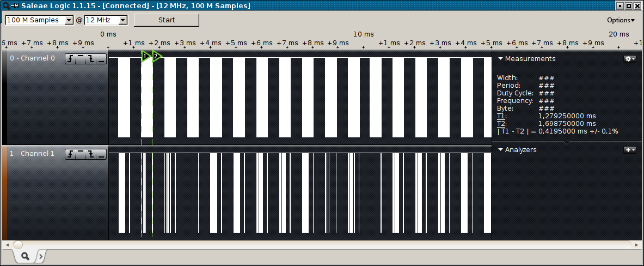Set rising edge trigger on Channel 1
644x266 pixels.
(x=71, y=154)
